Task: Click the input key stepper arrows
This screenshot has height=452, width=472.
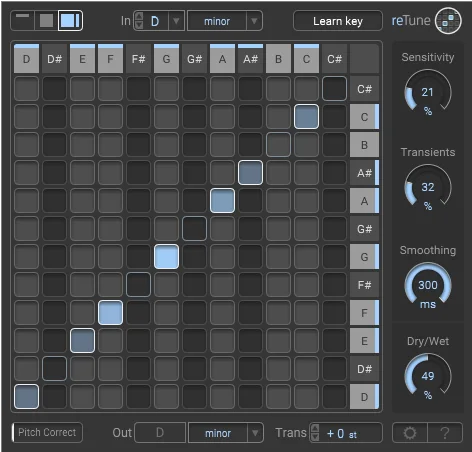Action: (139, 21)
